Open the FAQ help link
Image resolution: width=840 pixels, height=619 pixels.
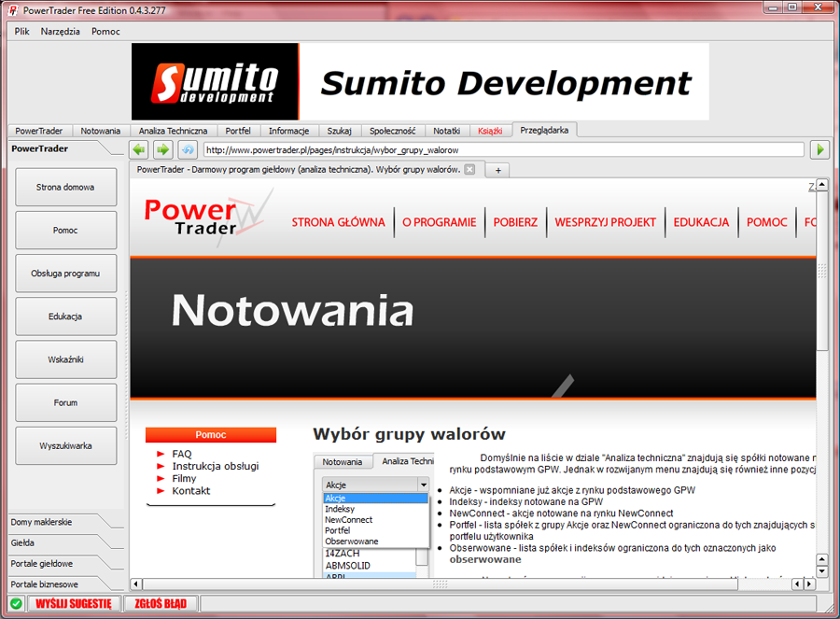coord(182,454)
